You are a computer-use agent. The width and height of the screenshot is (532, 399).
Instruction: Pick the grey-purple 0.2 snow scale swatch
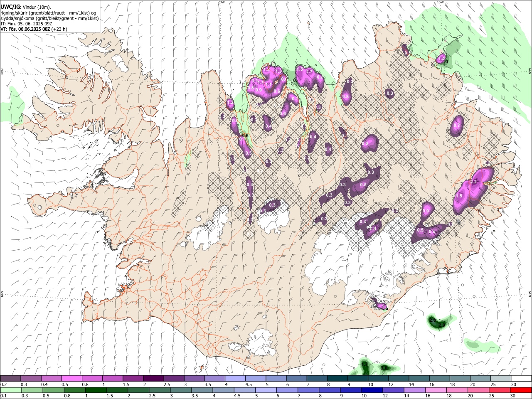coord(10,379)
